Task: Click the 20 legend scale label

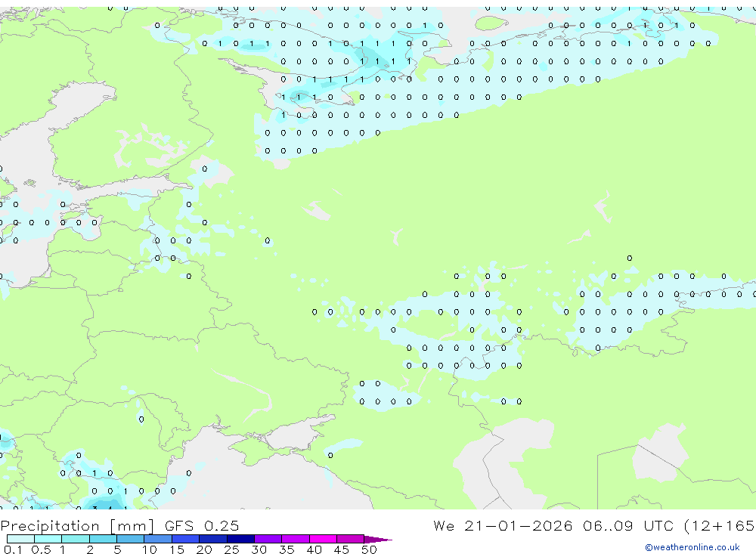Action: click(204, 549)
